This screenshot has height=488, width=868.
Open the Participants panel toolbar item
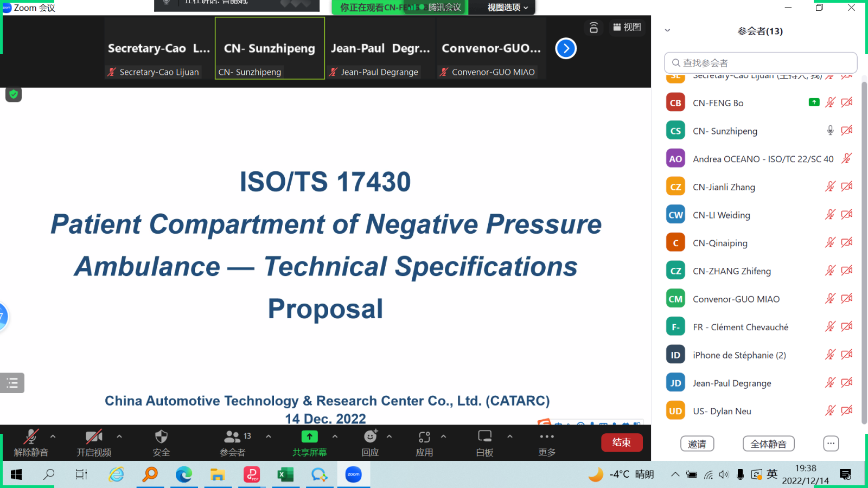click(233, 437)
